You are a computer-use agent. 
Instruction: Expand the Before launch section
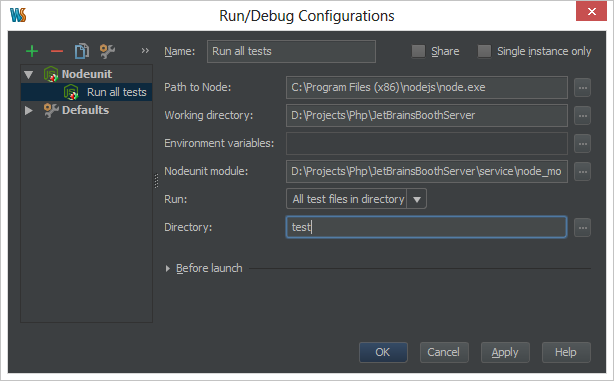pyautogui.click(x=168, y=268)
